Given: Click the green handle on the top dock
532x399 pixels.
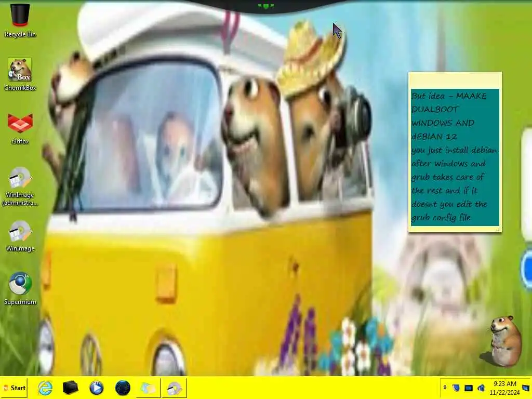Looking at the screenshot, I should [265, 6].
